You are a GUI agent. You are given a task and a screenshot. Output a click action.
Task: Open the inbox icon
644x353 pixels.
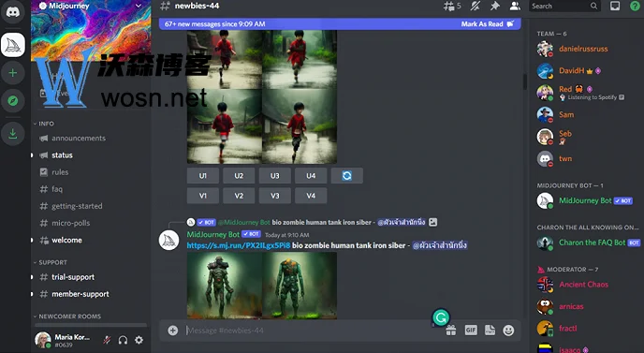(615, 6)
